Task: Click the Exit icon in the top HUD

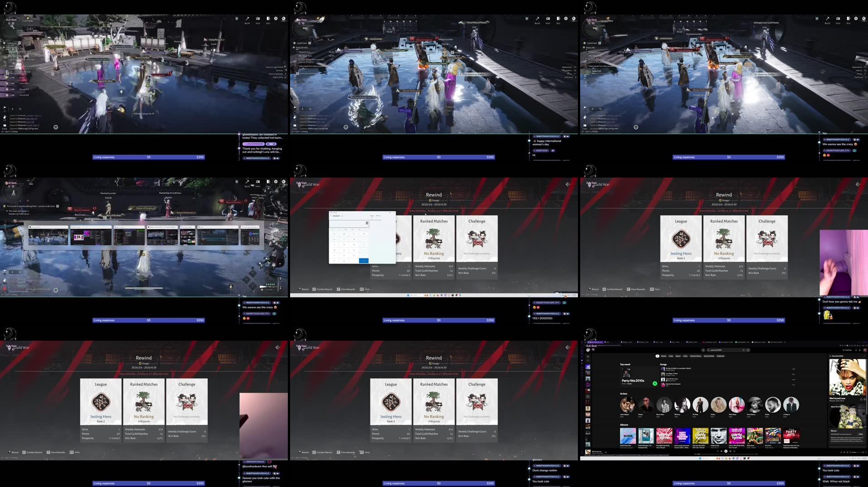Action: click(268, 19)
